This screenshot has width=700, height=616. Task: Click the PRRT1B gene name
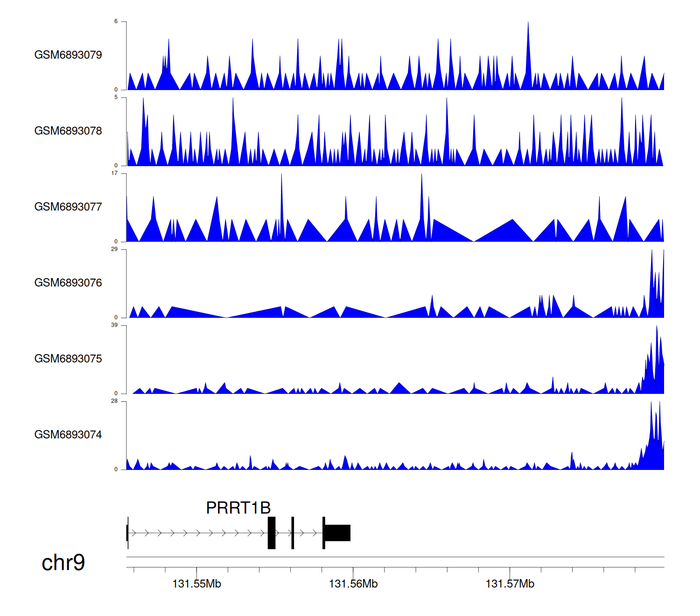(x=238, y=508)
